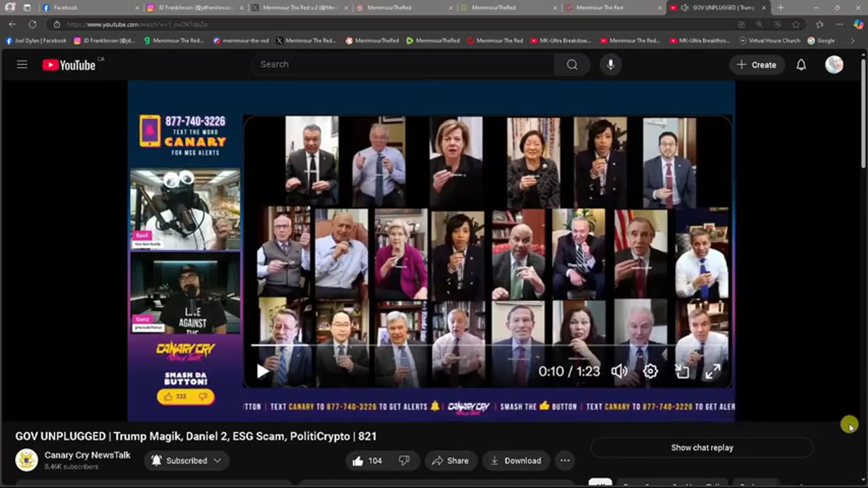Add this page to favorites star

(x=795, y=24)
